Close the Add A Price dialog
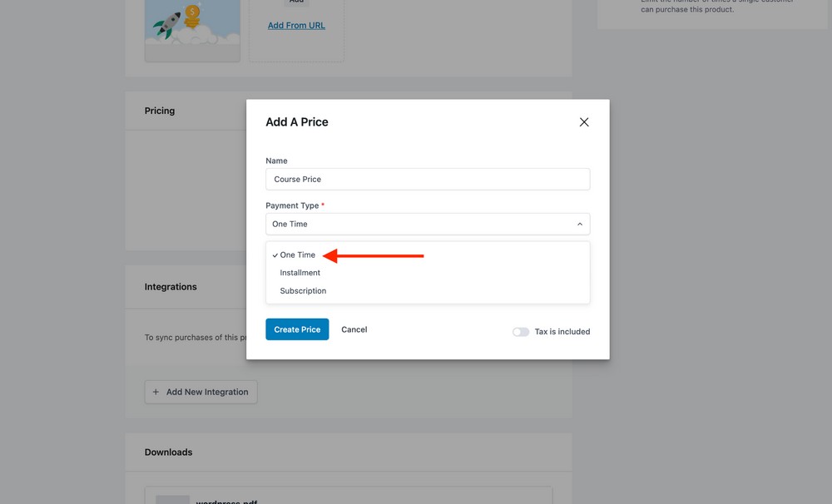The width and height of the screenshot is (832, 504). [x=584, y=122]
